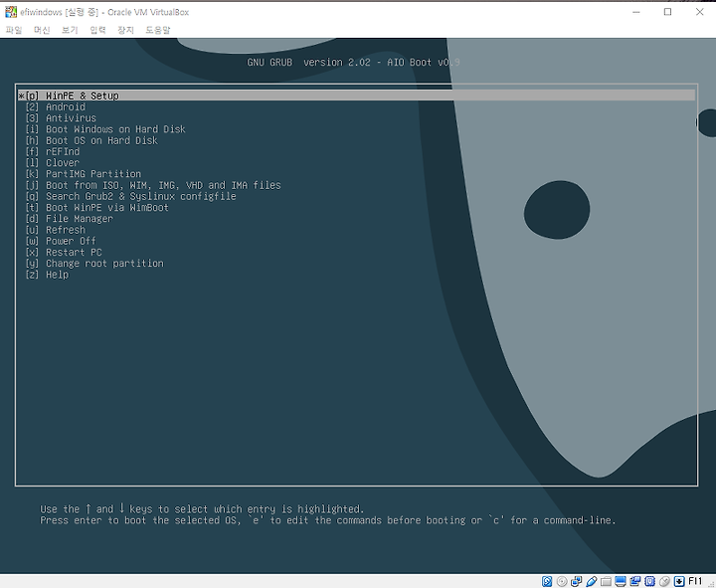Screen dimensions: 716x588
Task: Open the 도움말 menu
Action: point(157,30)
